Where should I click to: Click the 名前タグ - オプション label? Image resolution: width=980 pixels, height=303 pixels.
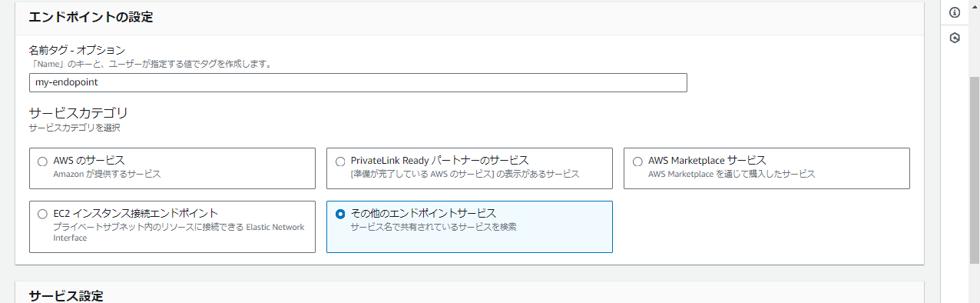click(77, 49)
